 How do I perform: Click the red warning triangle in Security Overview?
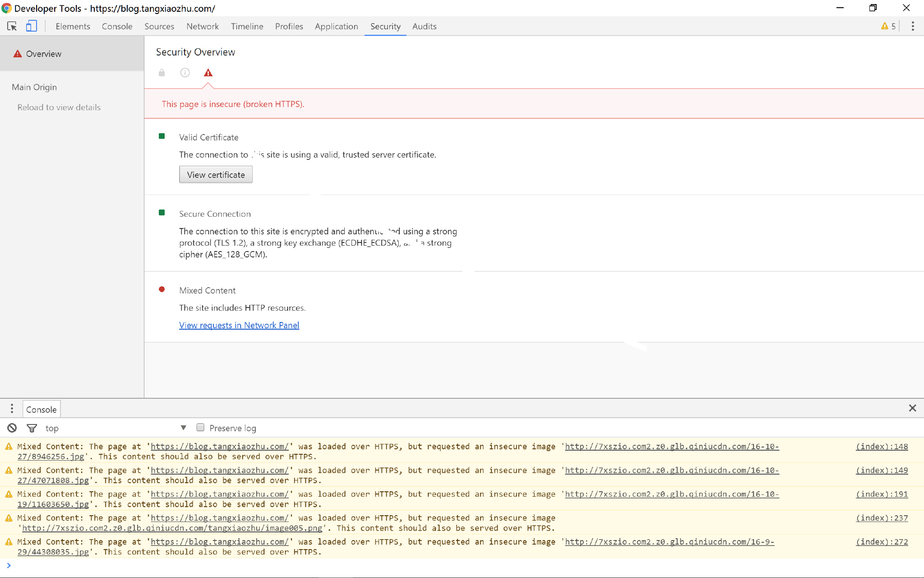pyautogui.click(x=208, y=73)
